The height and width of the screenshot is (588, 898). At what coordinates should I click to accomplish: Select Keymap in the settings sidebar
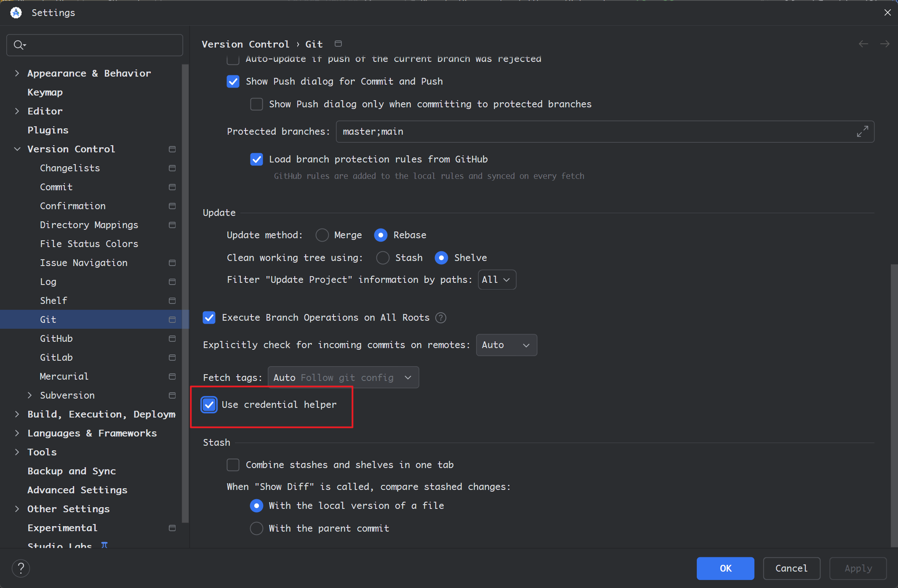45,92
